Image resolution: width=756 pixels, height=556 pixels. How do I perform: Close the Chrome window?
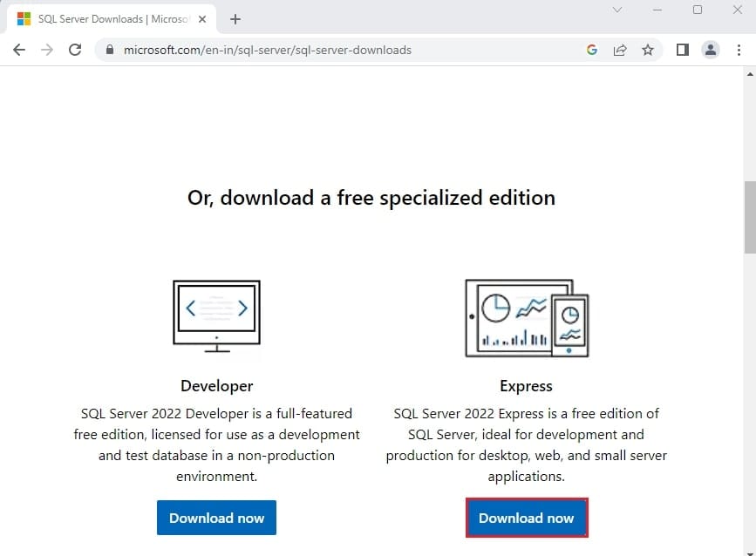tap(737, 10)
